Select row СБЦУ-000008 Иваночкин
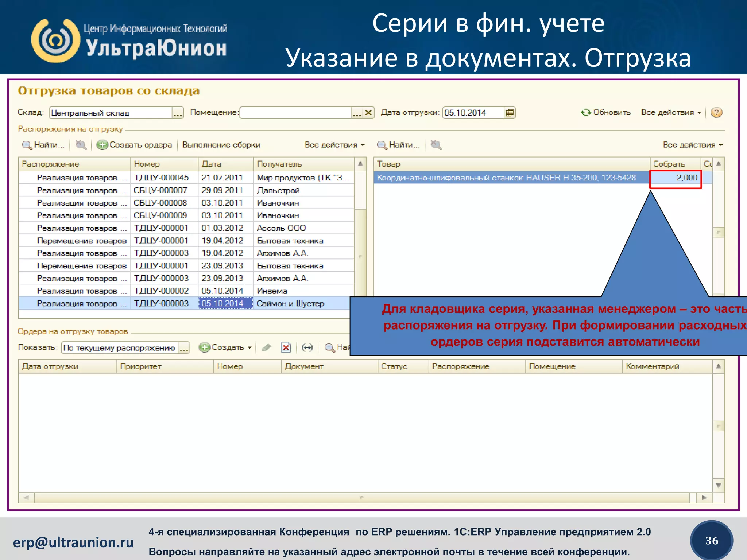 point(186,203)
